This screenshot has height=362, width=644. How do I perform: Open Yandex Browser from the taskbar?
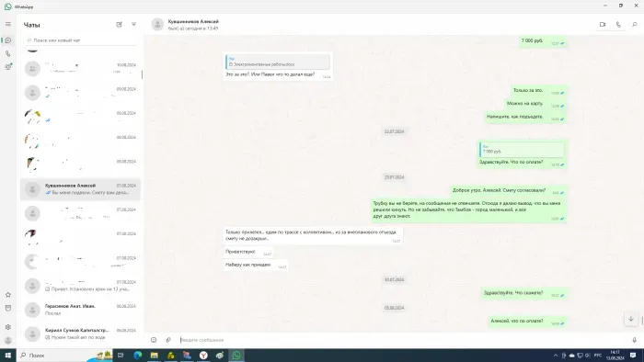203,356
